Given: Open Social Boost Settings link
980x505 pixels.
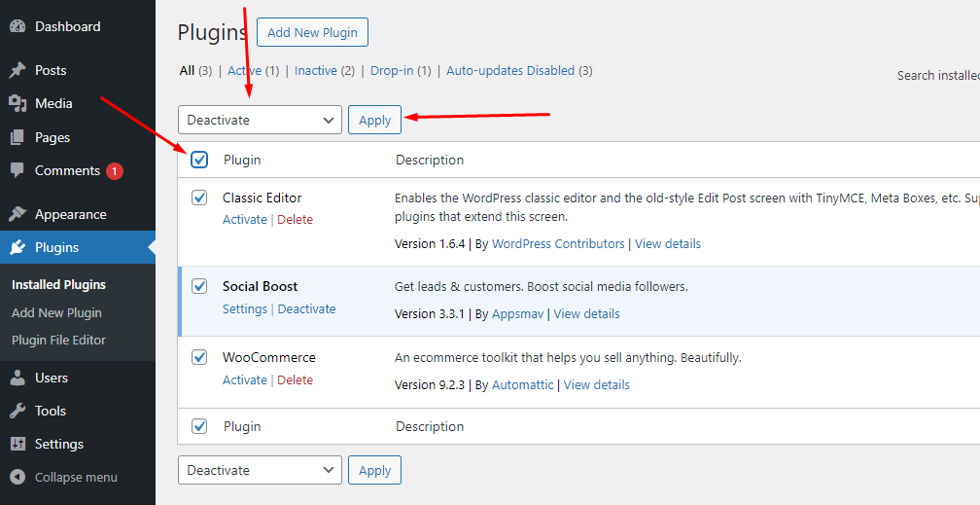Looking at the screenshot, I should tap(245, 309).
